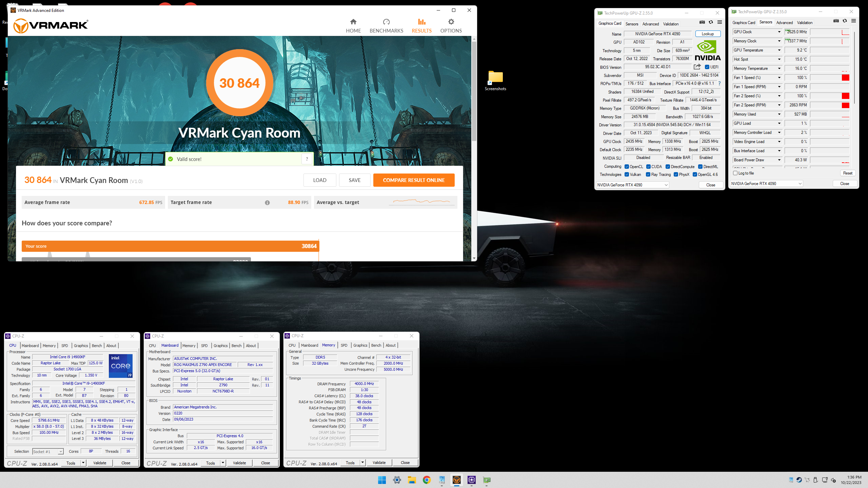Open Tools dropdown arrow in CPU-Z CPU window
The image size is (868, 488).
click(x=83, y=463)
